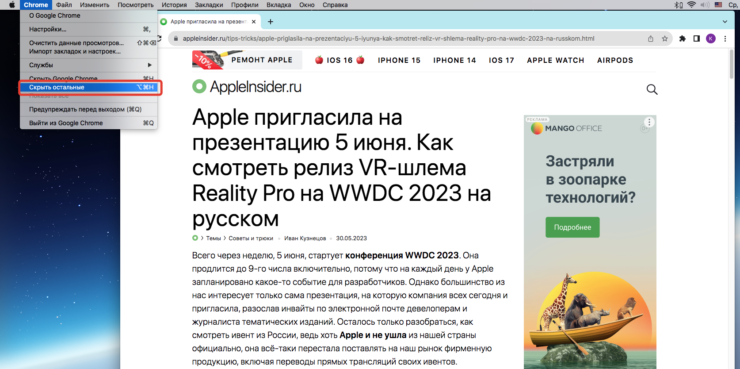Open Chrome three-dot menu

(725, 39)
